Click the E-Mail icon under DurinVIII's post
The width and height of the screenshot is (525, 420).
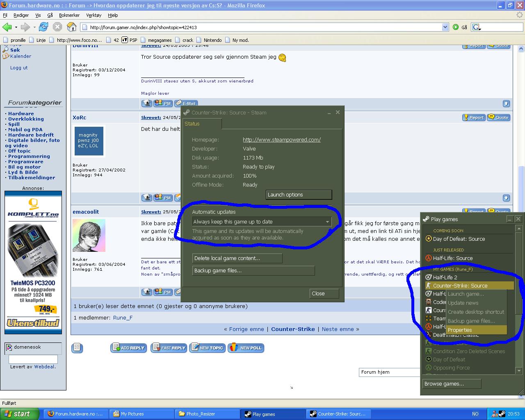coord(185,103)
